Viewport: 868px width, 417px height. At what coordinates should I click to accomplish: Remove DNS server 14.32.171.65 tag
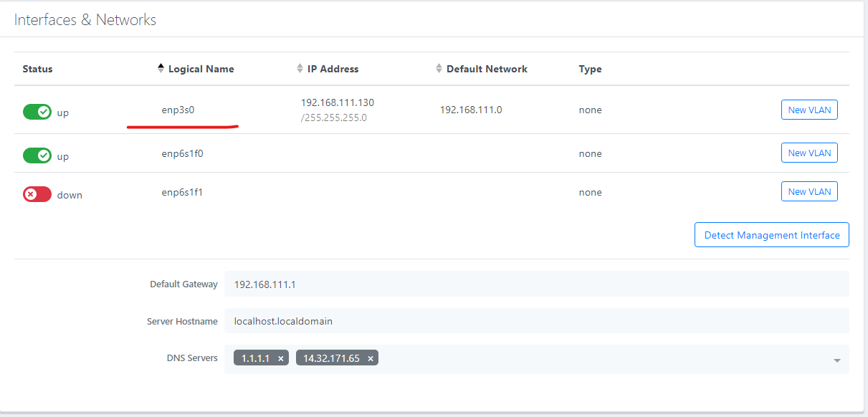pos(371,358)
